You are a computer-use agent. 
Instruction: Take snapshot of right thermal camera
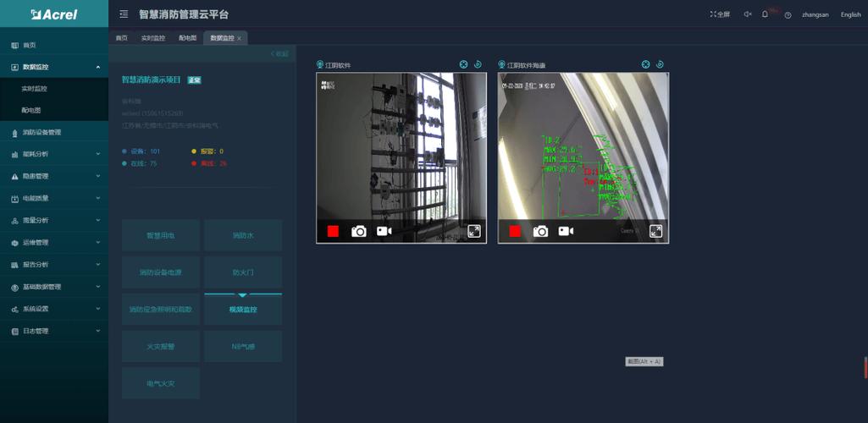541,231
